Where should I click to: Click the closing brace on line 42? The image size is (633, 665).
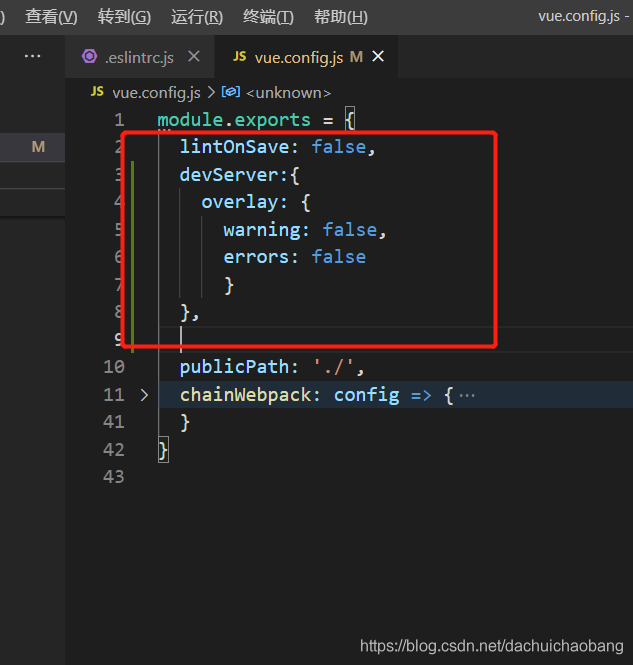[x=163, y=450]
